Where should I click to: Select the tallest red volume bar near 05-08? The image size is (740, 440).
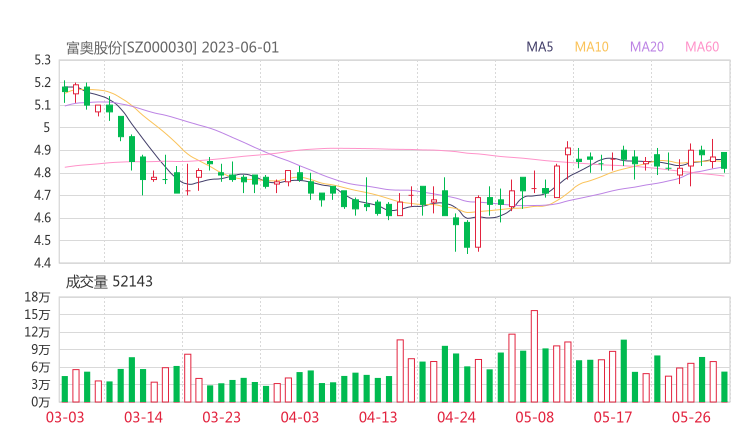(534, 356)
